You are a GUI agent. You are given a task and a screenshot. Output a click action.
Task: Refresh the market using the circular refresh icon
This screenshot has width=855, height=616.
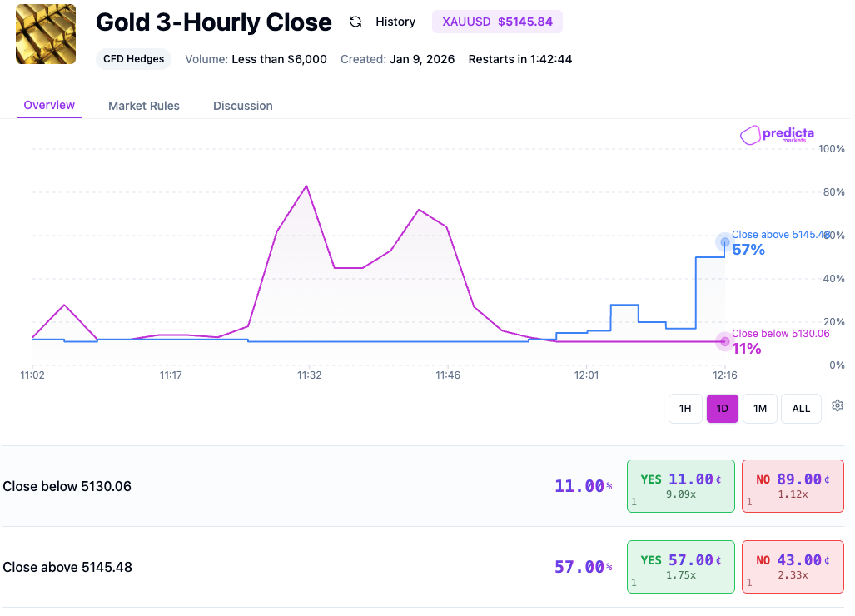355,22
